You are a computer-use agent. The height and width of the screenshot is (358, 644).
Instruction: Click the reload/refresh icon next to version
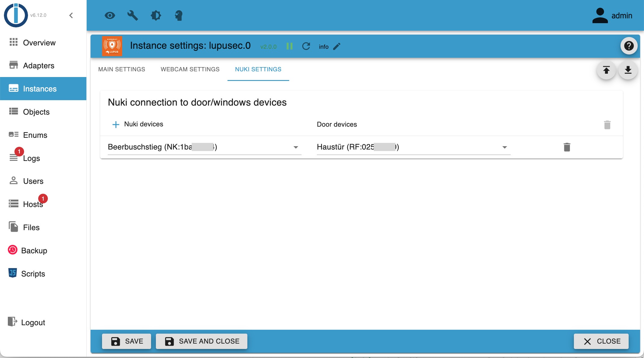306,46
